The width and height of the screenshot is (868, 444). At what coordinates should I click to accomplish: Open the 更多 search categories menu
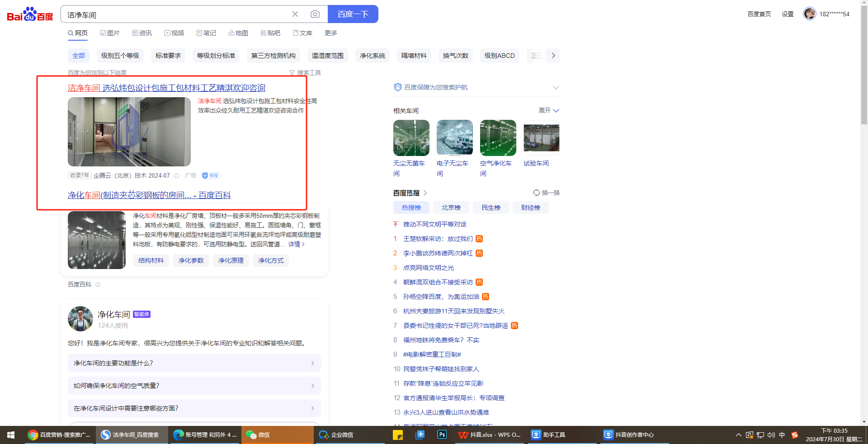click(330, 33)
